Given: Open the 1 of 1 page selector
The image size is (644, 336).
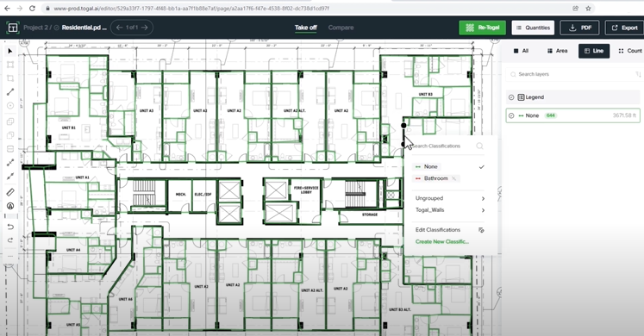Looking at the screenshot, I should (132, 28).
